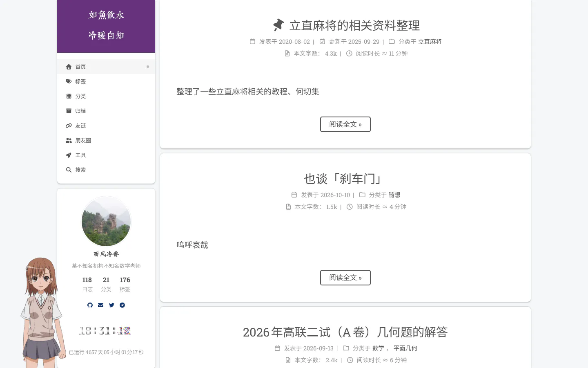This screenshot has height=368, width=588.
Task: View the 118 日志 archive count
Action: (x=87, y=284)
